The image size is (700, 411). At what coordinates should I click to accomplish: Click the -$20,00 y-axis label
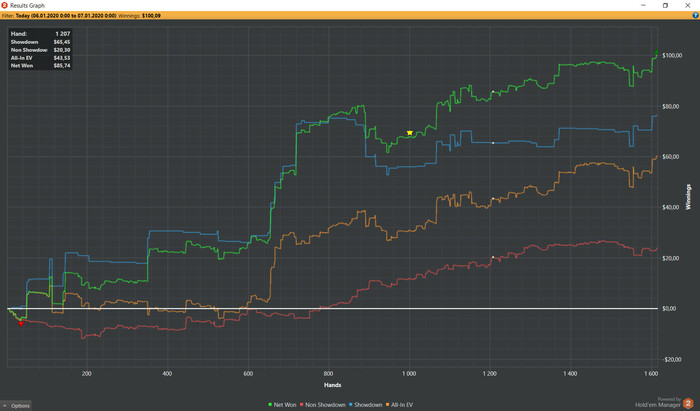coord(671,359)
